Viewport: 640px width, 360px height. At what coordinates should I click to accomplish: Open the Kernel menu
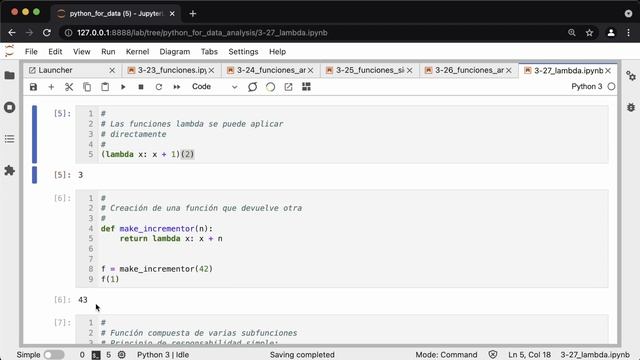(x=137, y=52)
